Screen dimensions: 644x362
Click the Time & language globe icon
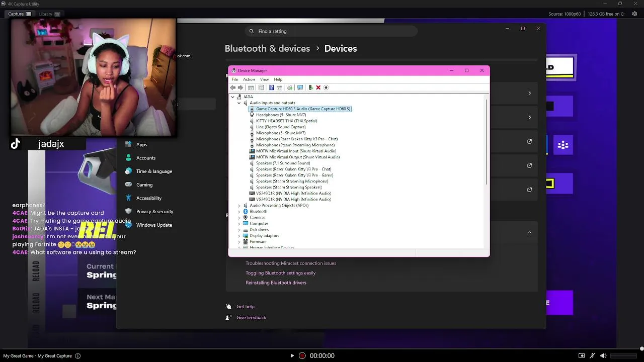(x=128, y=171)
